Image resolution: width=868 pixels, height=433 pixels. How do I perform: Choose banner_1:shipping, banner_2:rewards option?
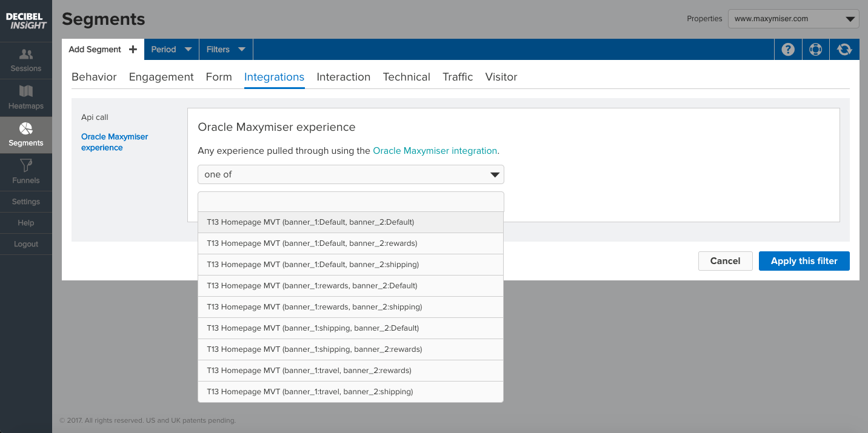351,349
